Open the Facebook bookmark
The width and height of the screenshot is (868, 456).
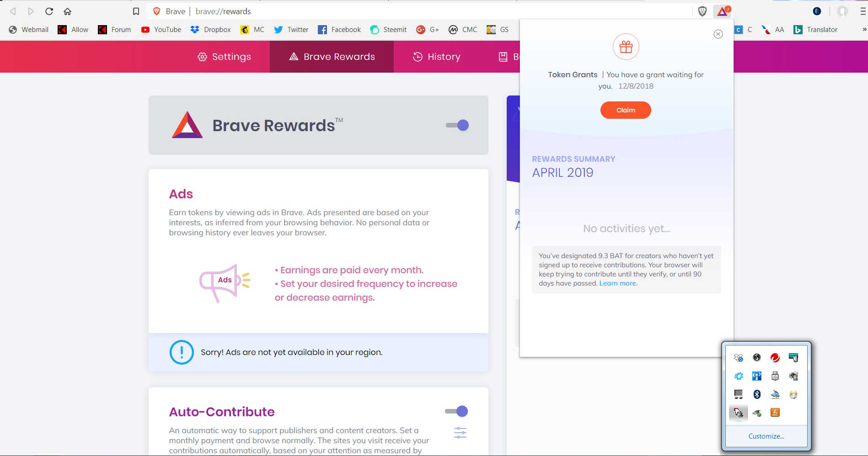click(x=339, y=30)
